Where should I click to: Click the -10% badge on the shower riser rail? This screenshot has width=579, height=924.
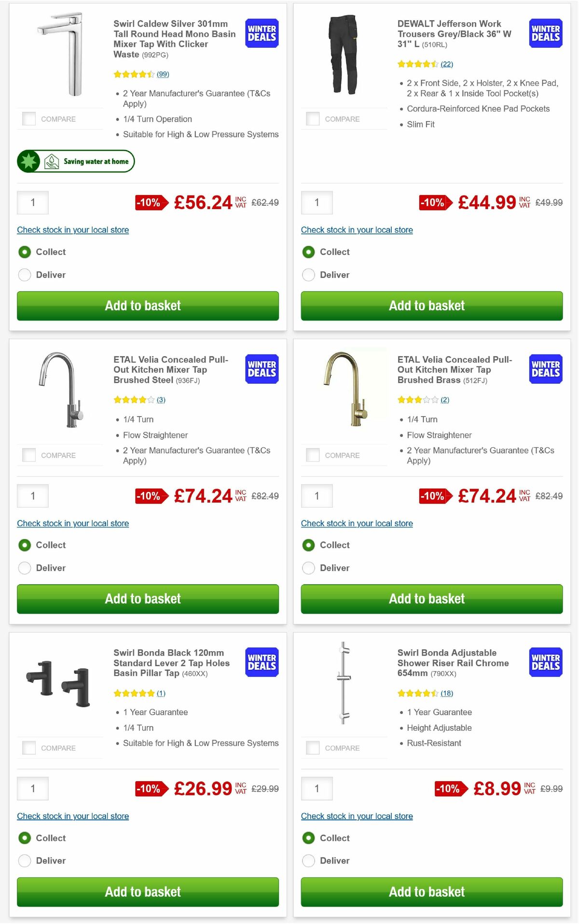(449, 789)
